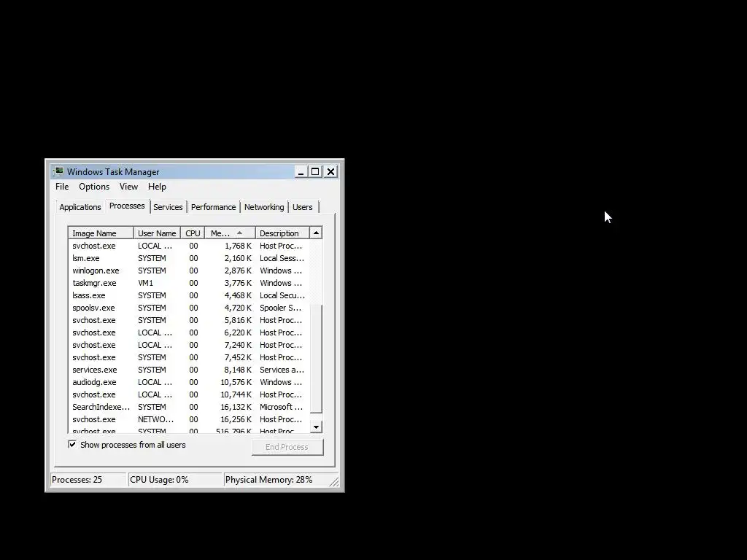
Task: Click the window resize grip corner
Action: point(334,482)
